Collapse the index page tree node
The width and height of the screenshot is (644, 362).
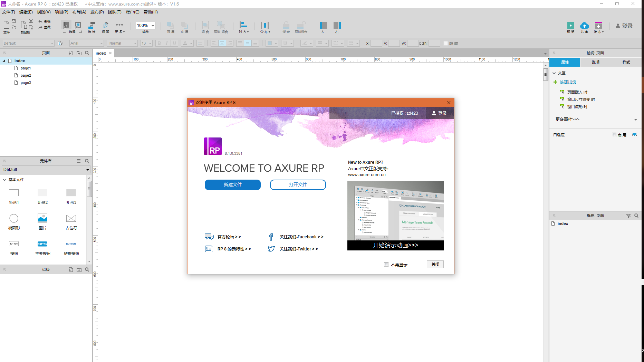[4, 61]
